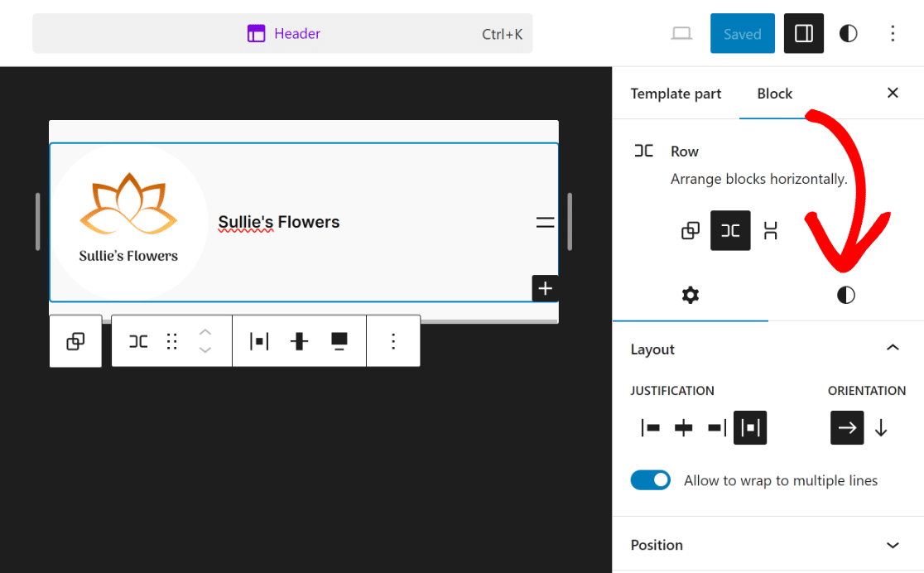Toggle Allow to wrap to multiple lines
Viewport: 924px width, 573px height.
pos(650,480)
